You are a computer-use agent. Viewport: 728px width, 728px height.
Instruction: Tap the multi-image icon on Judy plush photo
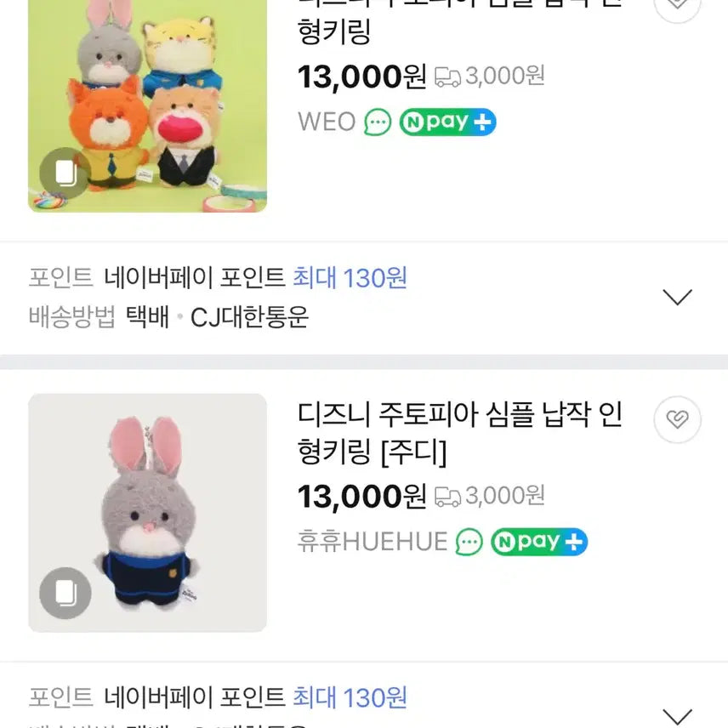pos(65,592)
